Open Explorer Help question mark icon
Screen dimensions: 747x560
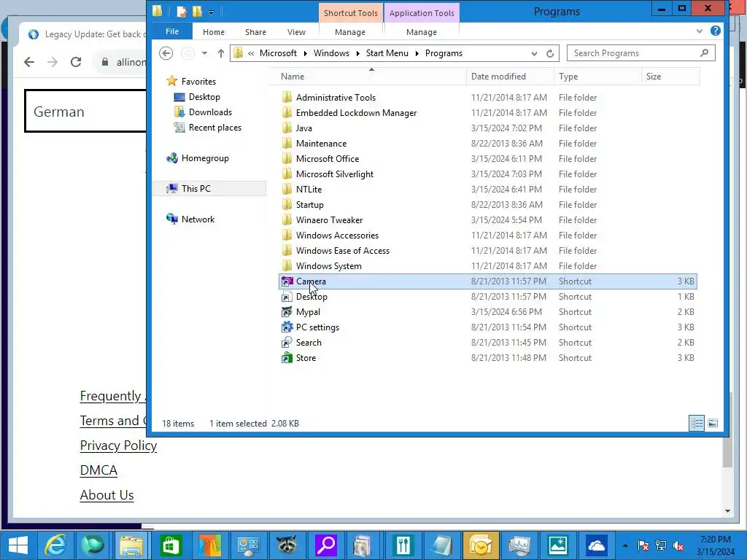(715, 31)
